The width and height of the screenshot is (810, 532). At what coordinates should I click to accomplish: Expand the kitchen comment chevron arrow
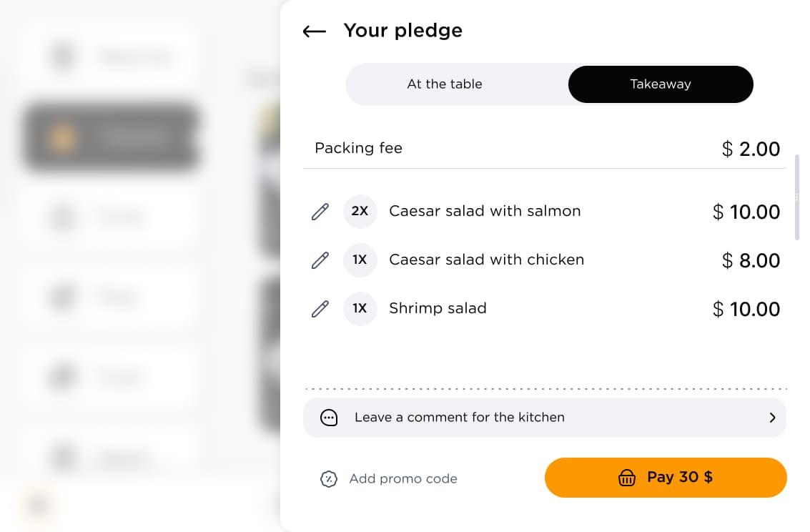tap(772, 418)
